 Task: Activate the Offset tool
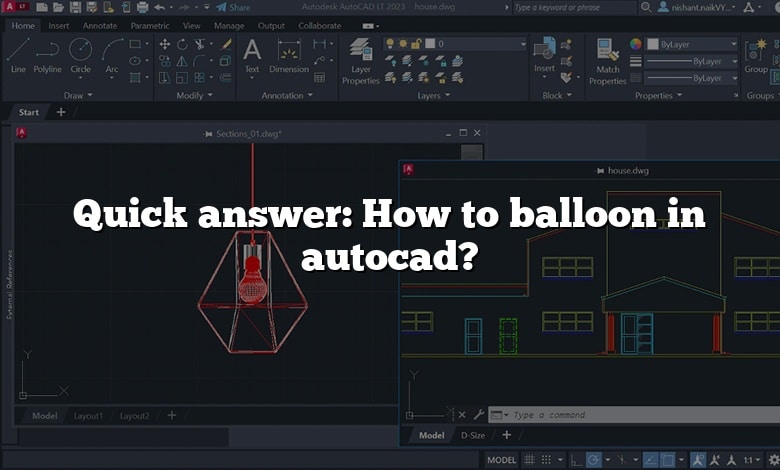(x=226, y=77)
